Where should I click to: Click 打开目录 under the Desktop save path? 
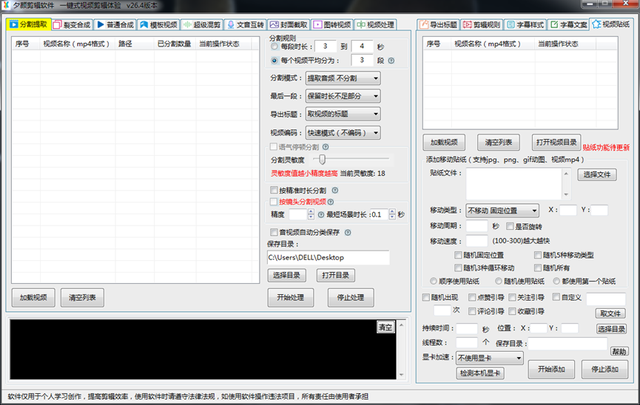(336, 275)
